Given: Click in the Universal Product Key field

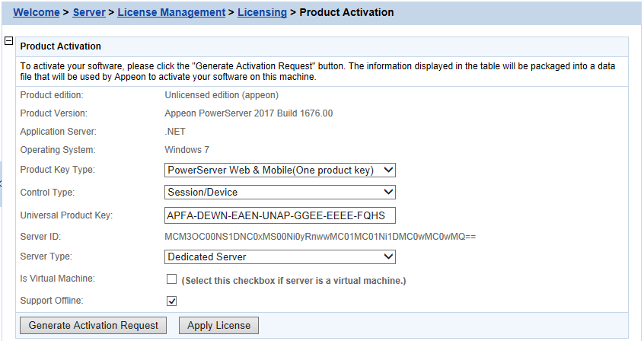Looking at the screenshot, I should [x=279, y=215].
